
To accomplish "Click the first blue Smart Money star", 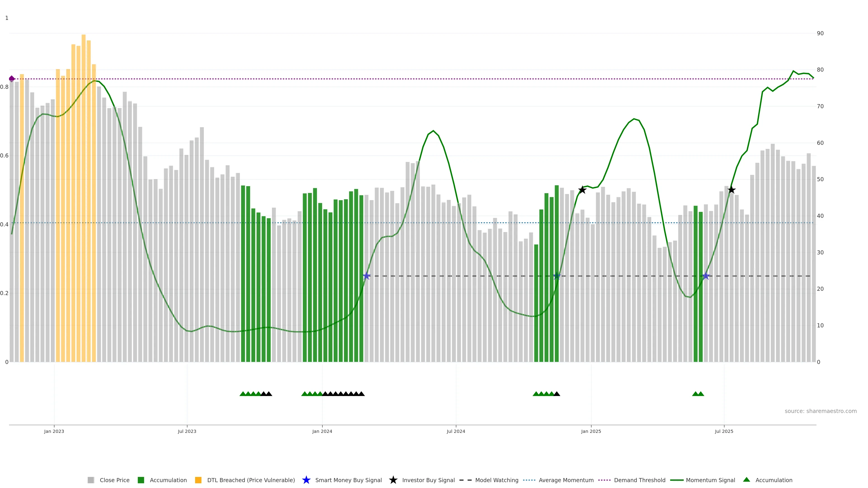I will pyautogui.click(x=367, y=276).
